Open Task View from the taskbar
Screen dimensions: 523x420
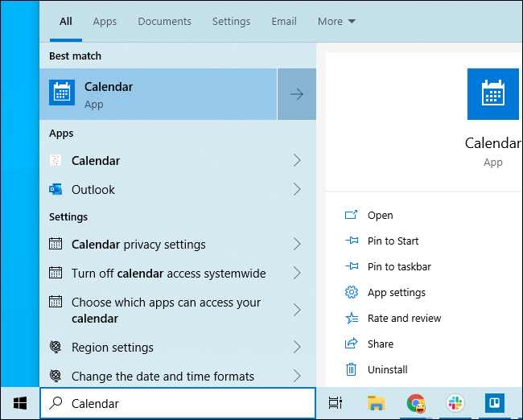click(x=336, y=403)
